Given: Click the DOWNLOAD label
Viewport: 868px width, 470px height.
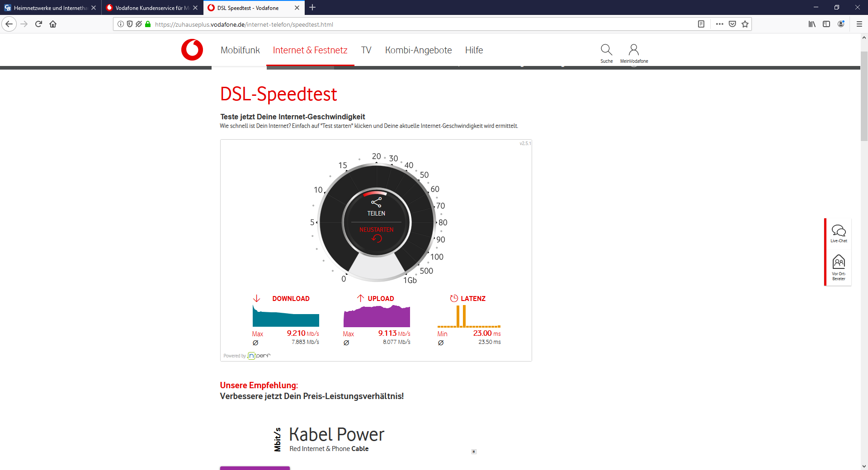Looking at the screenshot, I should pos(291,299).
